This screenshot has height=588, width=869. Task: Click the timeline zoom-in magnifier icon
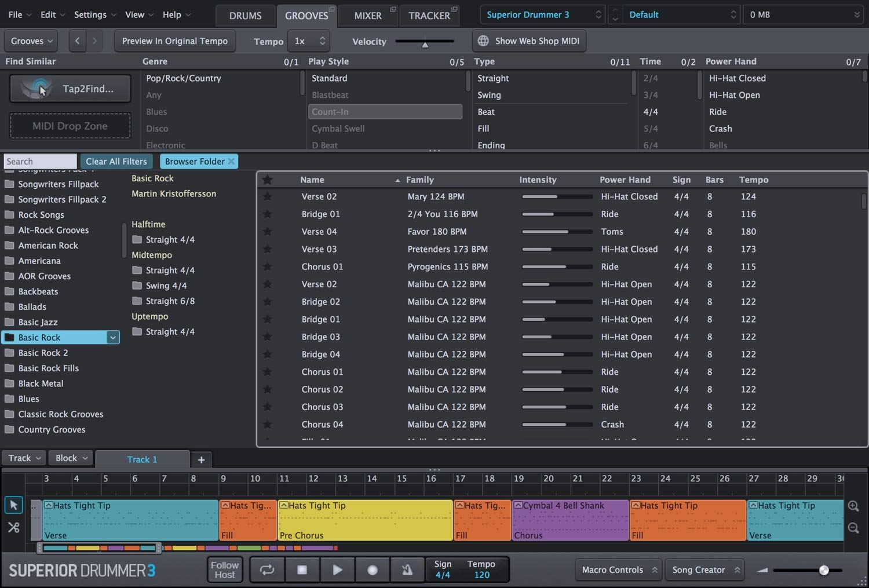(x=853, y=505)
